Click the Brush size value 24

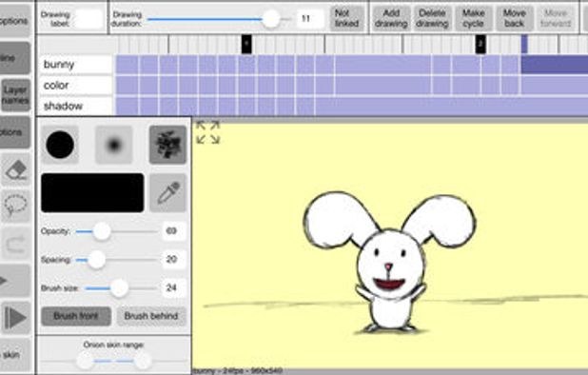pyautogui.click(x=174, y=288)
